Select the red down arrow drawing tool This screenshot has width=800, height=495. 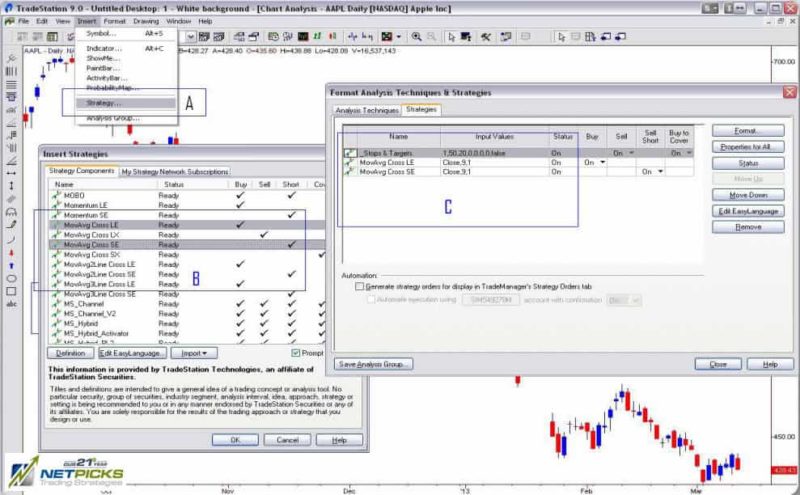[11, 253]
